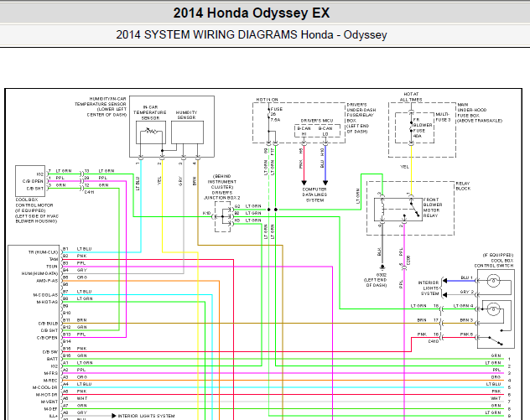Click the 'INTERIOR LIGHTS SYSTEM' label on the ILL+ row

click(x=146, y=416)
